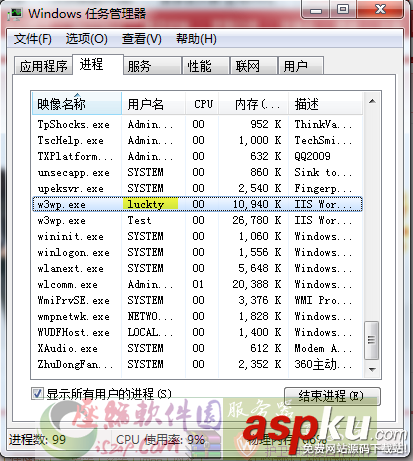Select the TXPlatform process row
This screenshot has width=413, height=461.
[x=197, y=156]
